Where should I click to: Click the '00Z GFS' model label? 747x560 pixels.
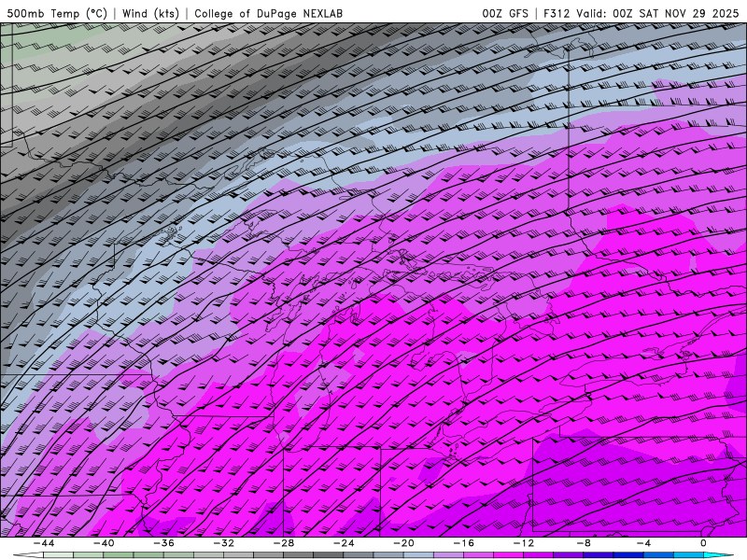tap(505, 13)
